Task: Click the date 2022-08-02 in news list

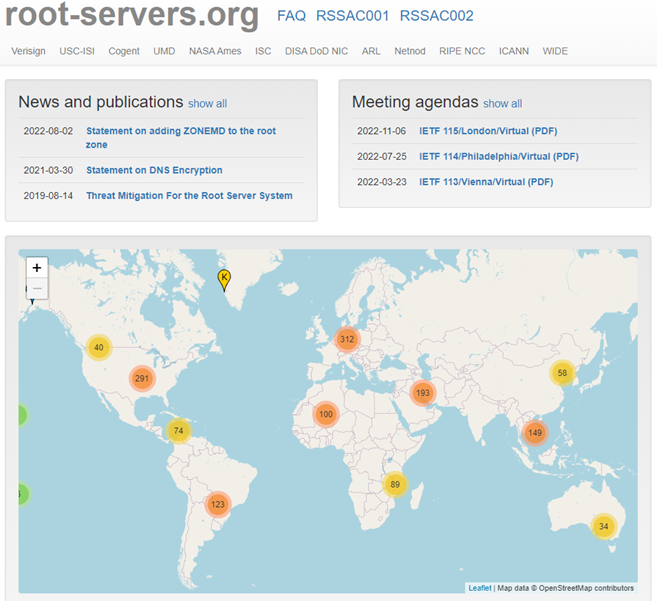Action: pyautogui.click(x=48, y=131)
